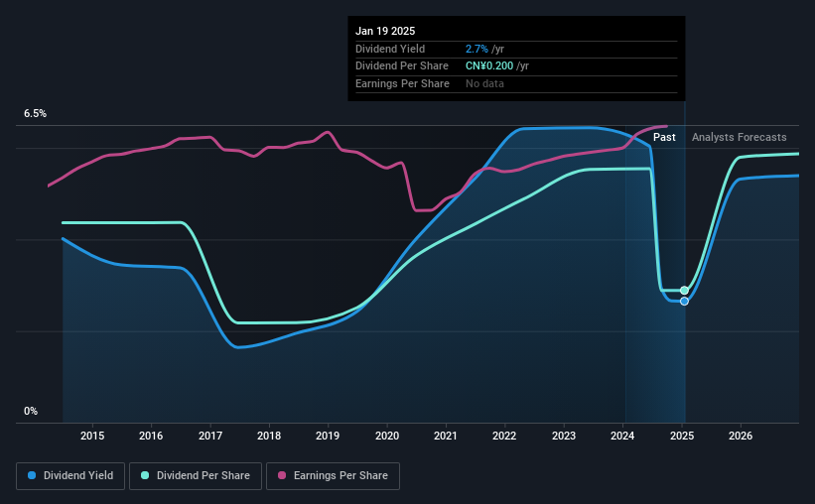Click 'Dividend Per Share' row label in tooltip
The width and height of the screenshot is (815, 504).
point(402,66)
